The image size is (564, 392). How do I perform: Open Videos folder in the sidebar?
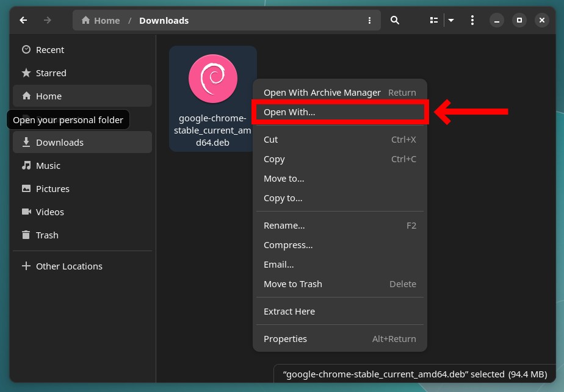pyautogui.click(x=82, y=212)
